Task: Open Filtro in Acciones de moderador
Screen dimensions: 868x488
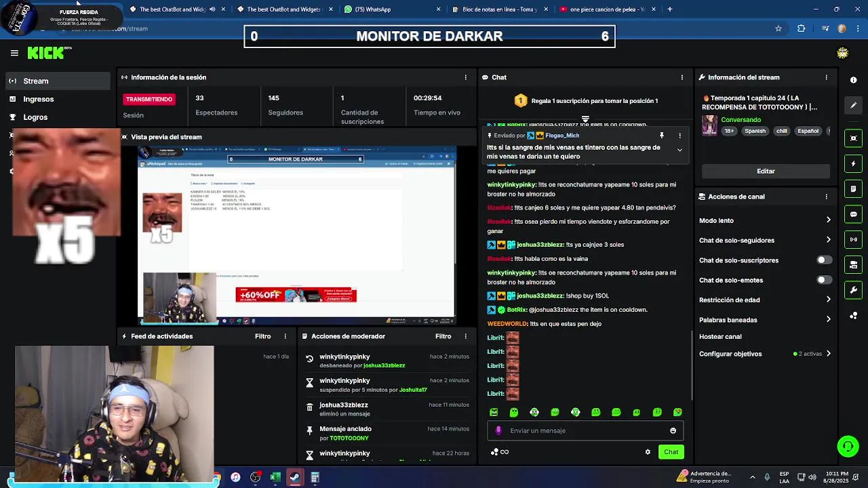Action: click(443, 336)
